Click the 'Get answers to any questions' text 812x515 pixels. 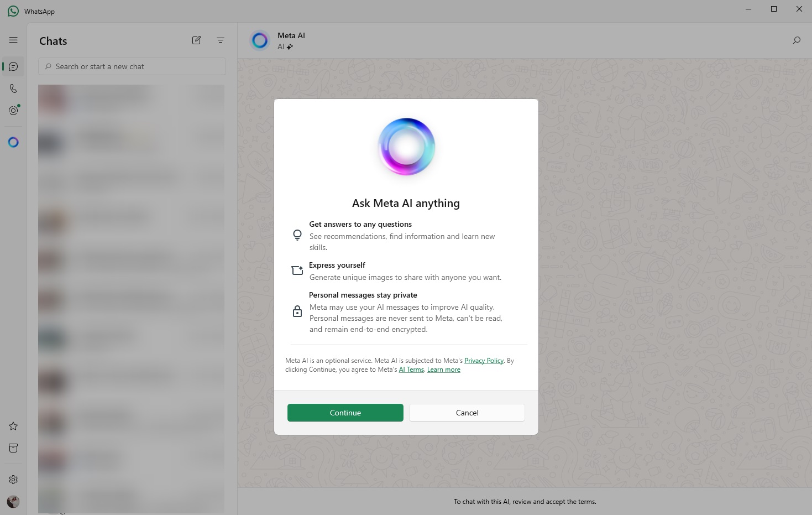[360, 224]
